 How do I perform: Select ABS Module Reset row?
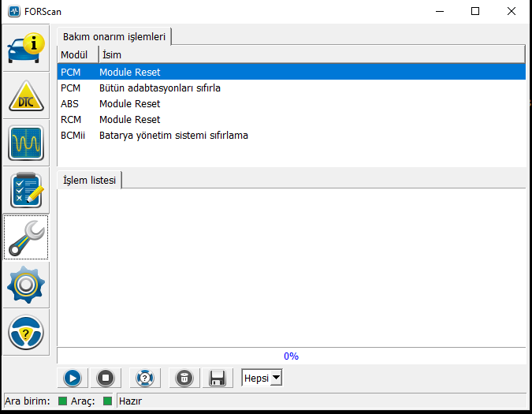[292, 103]
